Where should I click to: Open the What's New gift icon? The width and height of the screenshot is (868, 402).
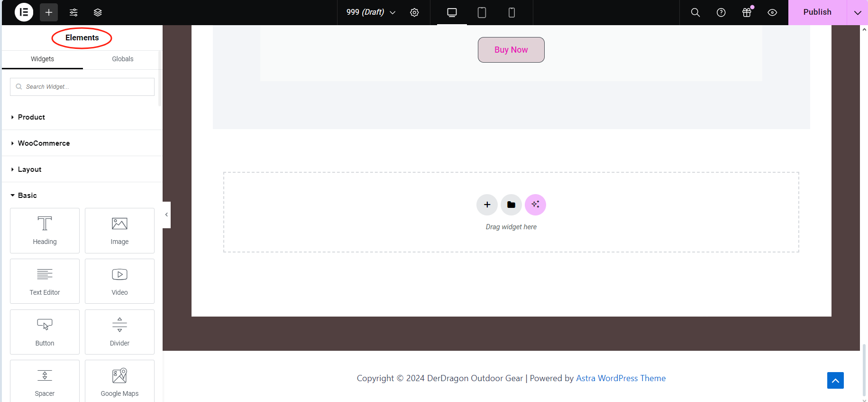pos(747,12)
